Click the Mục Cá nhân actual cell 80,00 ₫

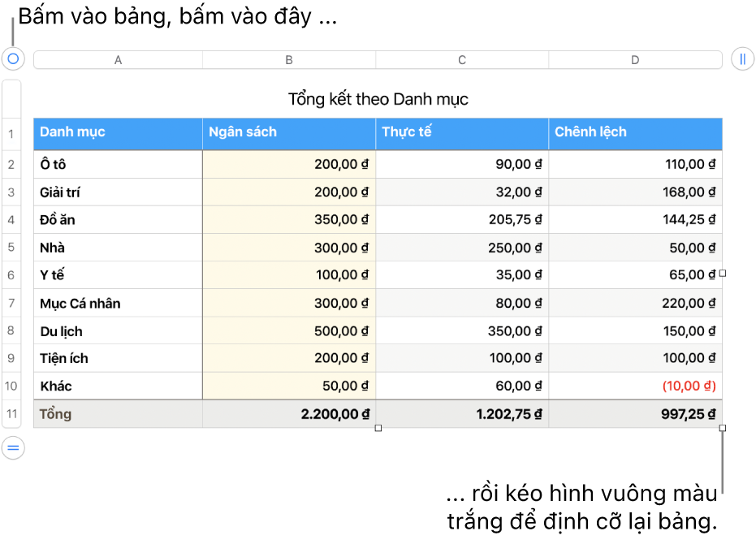pos(462,303)
